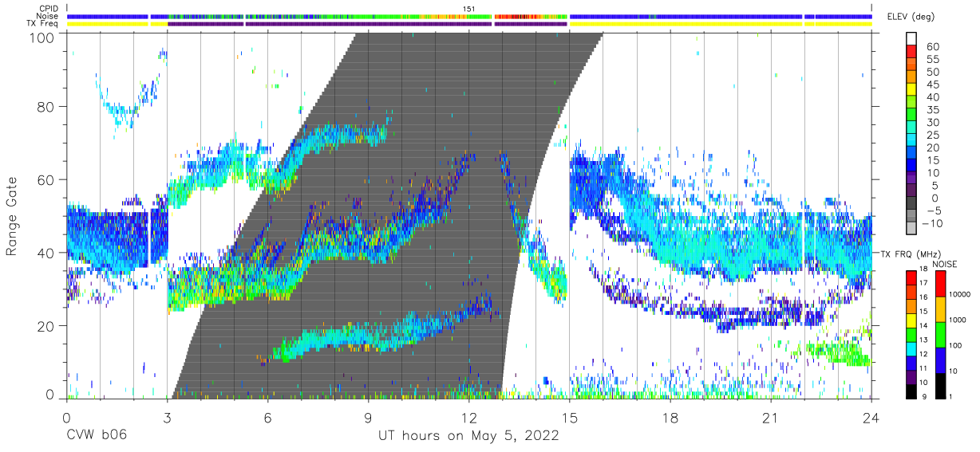Click UT hour tick label 6
The image size is (980, 452).
point(267,417)
